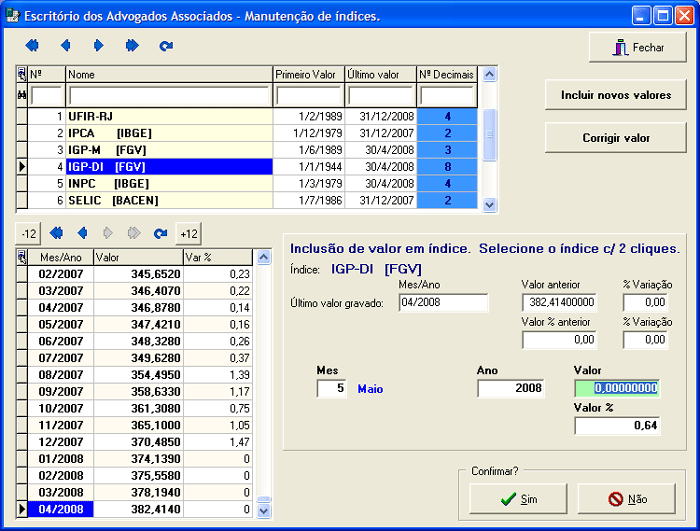700x531 pixels.
Task: Click the Nome column header
Action: (x=169, y=74)
